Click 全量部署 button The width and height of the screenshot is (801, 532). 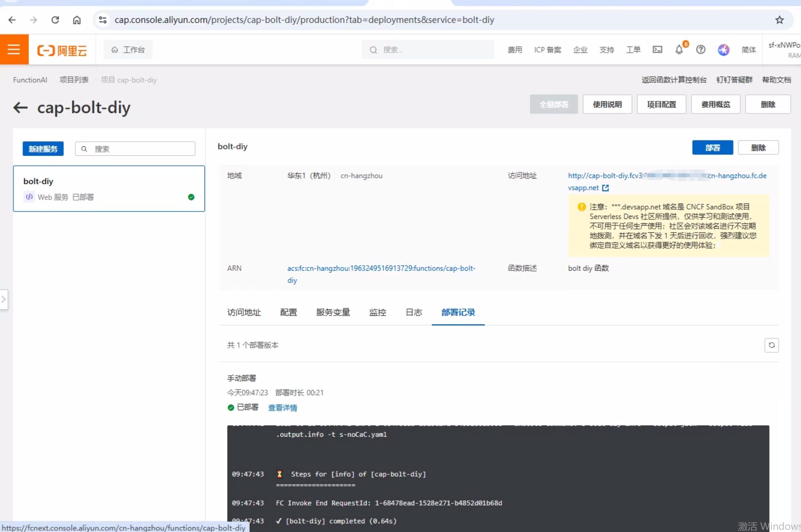click(x=554, y=104)
